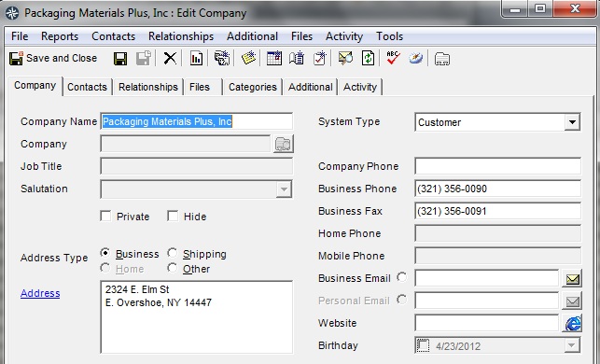Click the green arrows refresh document icon
The width and height of the screenshot is (600, 364).
click(368, 59)
